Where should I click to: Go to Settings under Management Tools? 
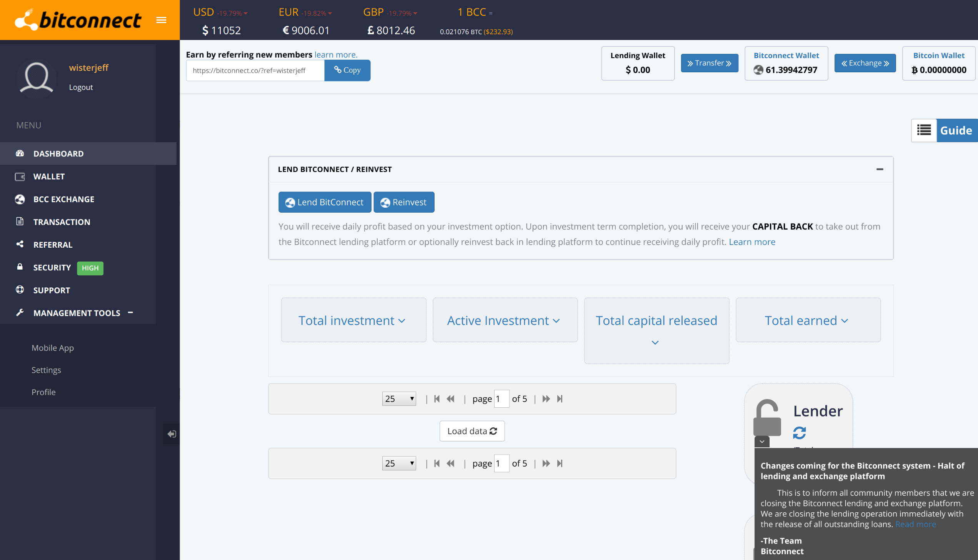(46, 370)
